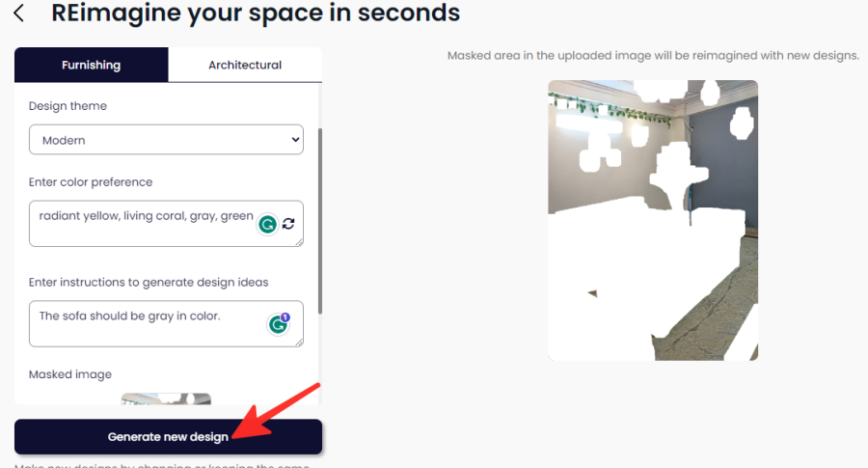Click the Masked image label
Viewport: 868px width, 468px height.
click(70, 374)
